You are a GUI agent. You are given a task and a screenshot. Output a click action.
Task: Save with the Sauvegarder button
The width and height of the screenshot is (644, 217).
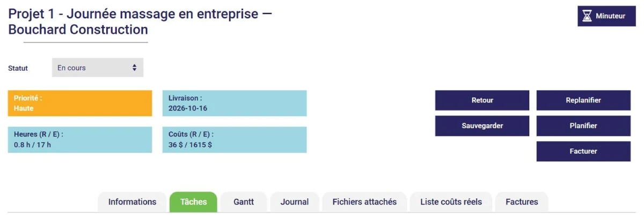pos(482,126)
